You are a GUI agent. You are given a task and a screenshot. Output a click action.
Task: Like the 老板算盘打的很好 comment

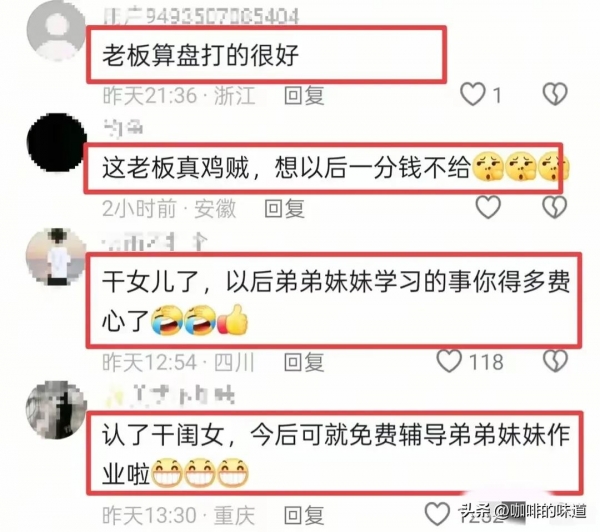click(x=473, y=94)
